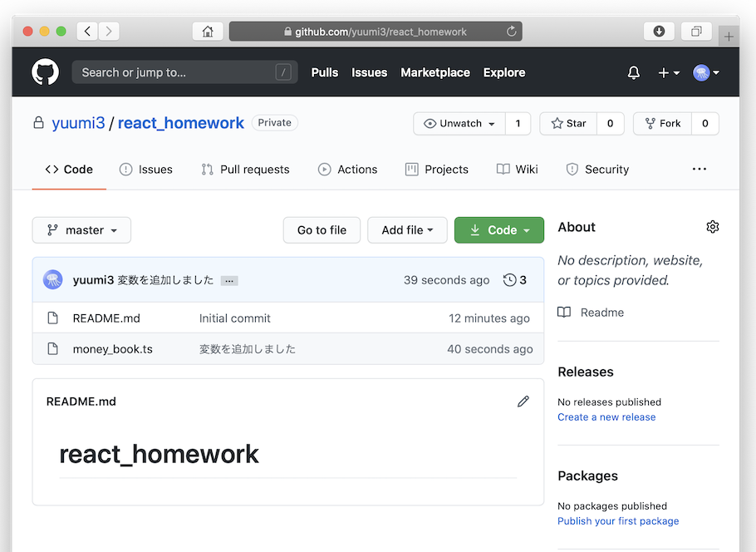Open Marketplace in the top navigation

pos(435,72)
